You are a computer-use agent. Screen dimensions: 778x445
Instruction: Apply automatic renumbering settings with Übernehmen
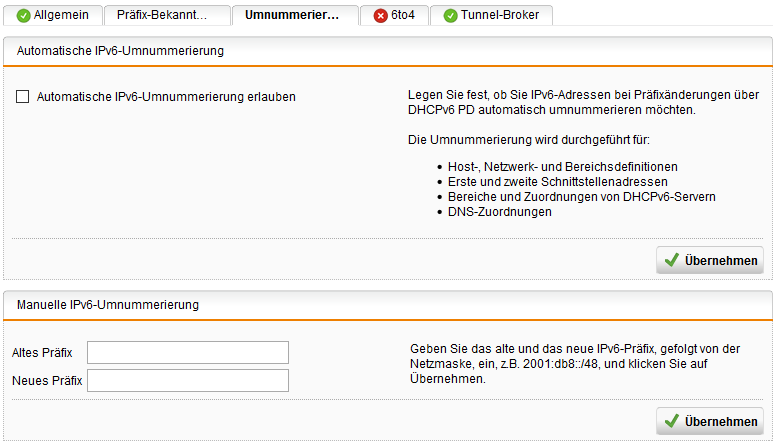[x=709, y=260]
